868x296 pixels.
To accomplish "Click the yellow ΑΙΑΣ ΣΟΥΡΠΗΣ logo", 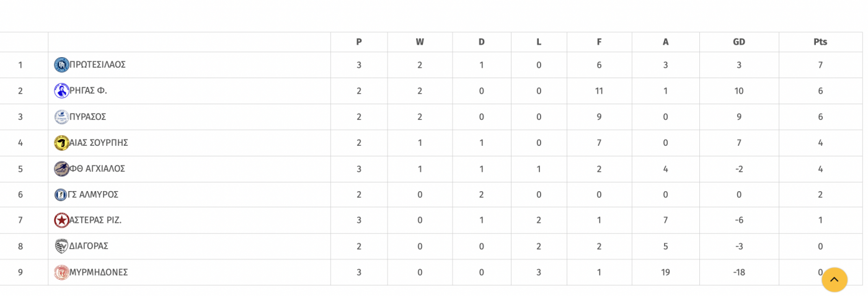I will (61, 143).
